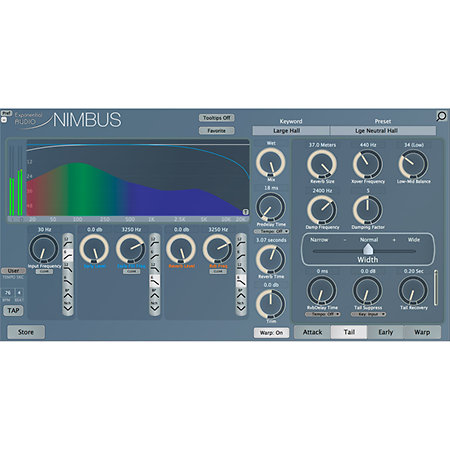Toggle the small button under Input Frequency
Viewport: 450px width, 450px height.
pos(44,272)
